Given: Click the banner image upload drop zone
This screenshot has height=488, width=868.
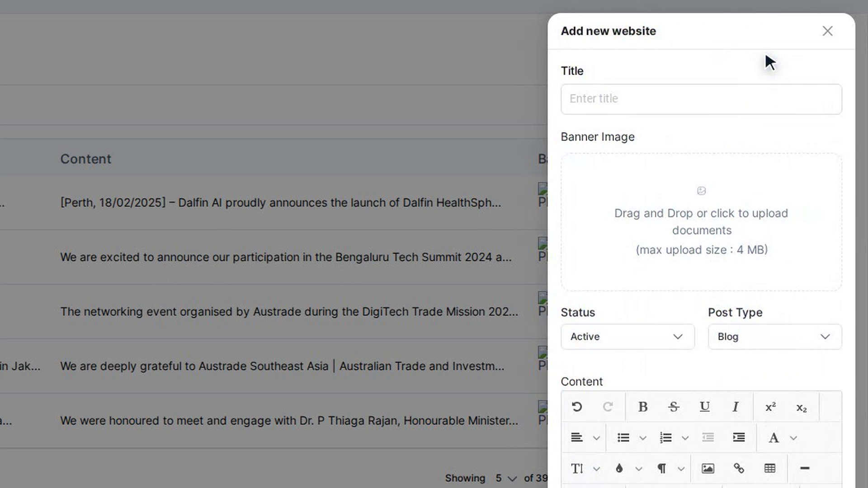Looking at the screenshot, I should pos(701,222).
